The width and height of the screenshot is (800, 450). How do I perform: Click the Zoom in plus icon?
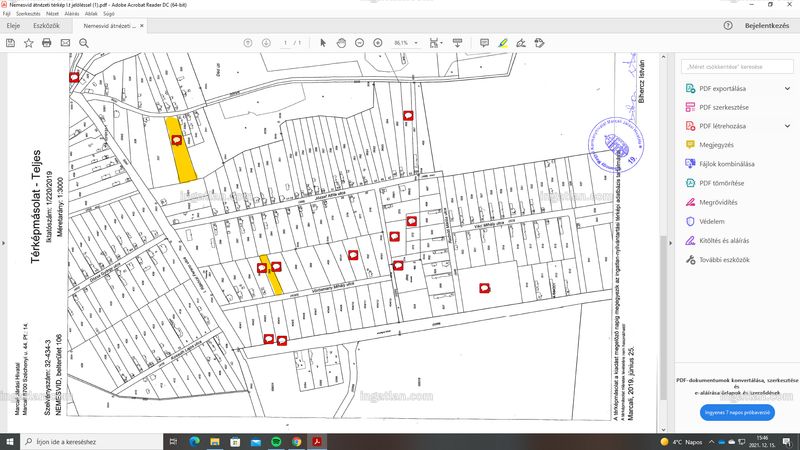(378, 43)
